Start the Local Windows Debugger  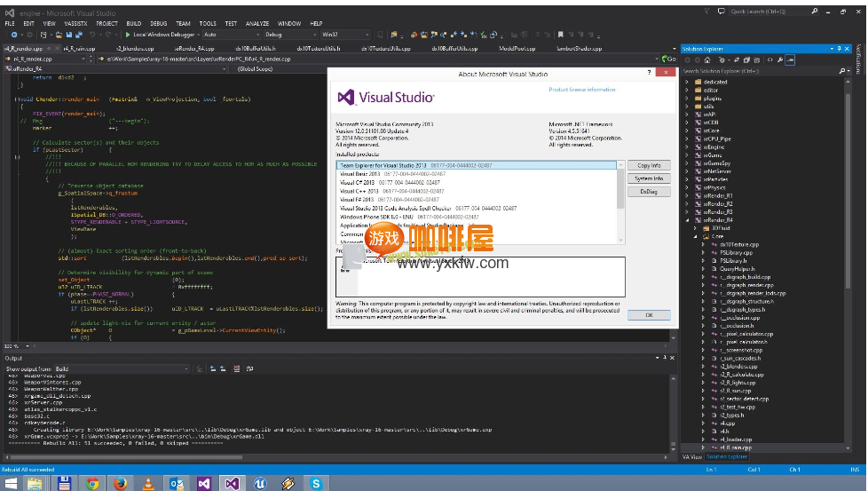click(160, 35)
